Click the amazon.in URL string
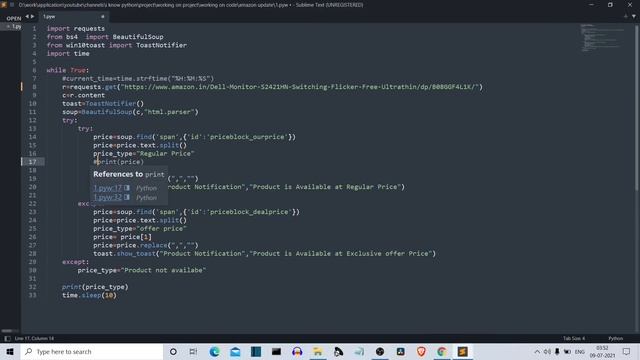 pyautogui.click(x=300, y=87)
